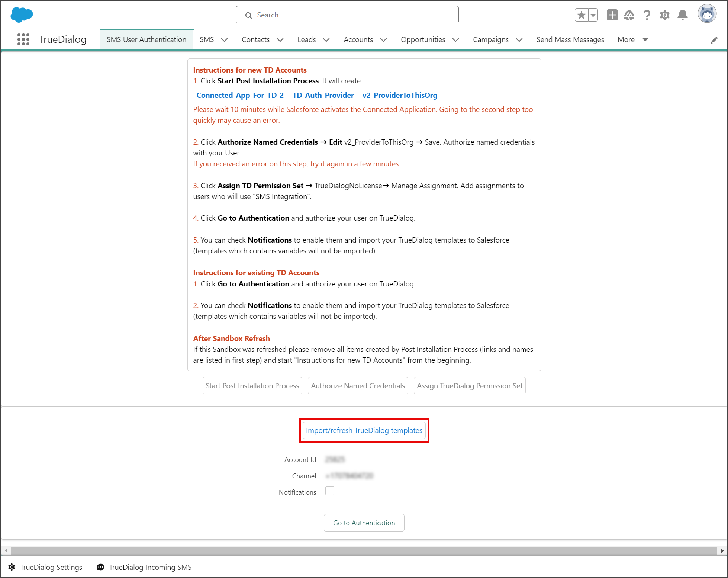
Task: Expand the SMS tab chevron
Action: click(x=224, y=40)
